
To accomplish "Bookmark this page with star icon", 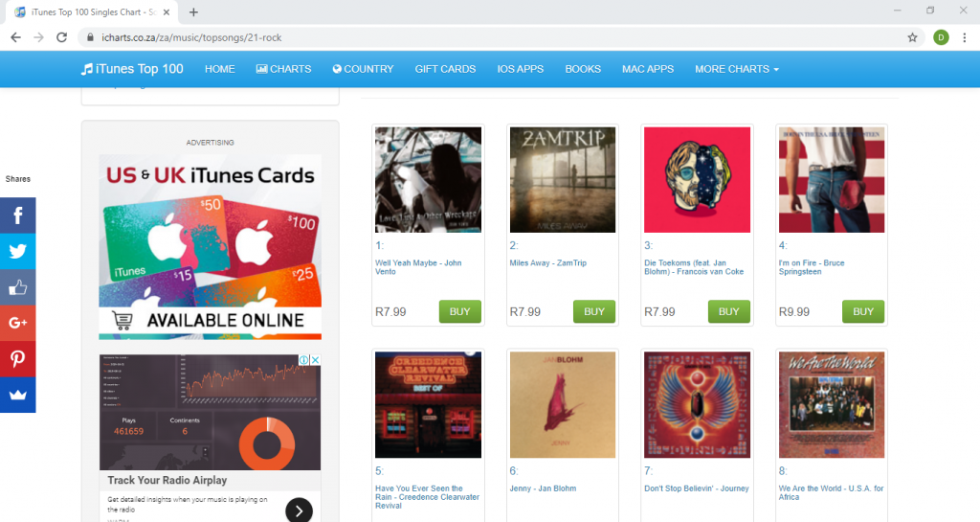I will (x=912, y=37).
